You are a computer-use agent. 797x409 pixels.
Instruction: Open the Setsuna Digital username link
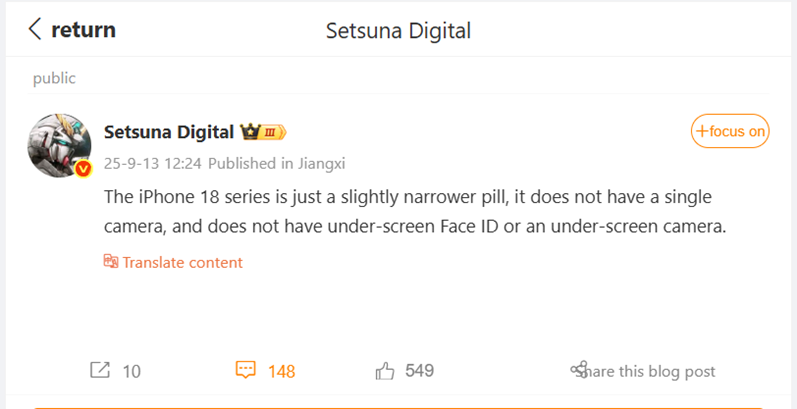(x=169, y=132)
